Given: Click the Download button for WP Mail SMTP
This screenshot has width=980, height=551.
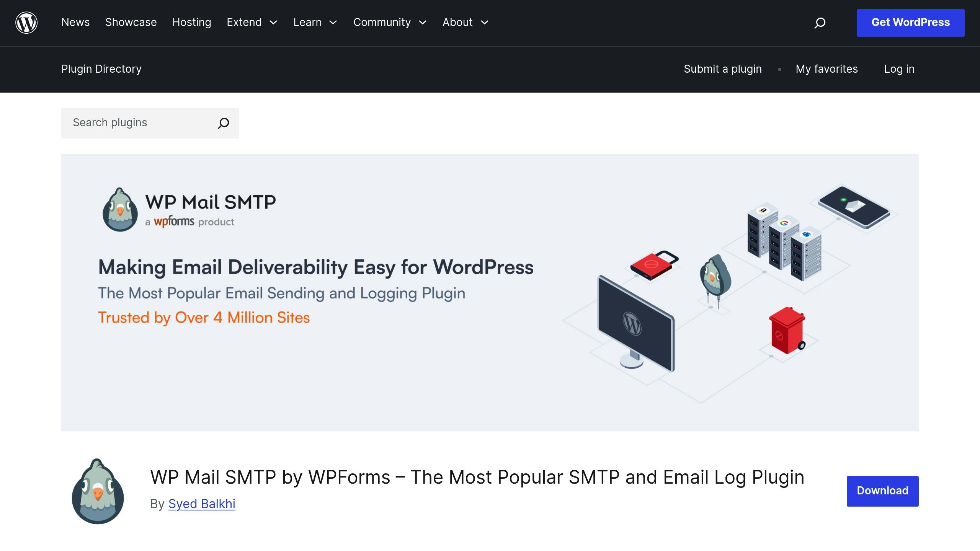Looking at the screenshot, I should coord(882,491).
